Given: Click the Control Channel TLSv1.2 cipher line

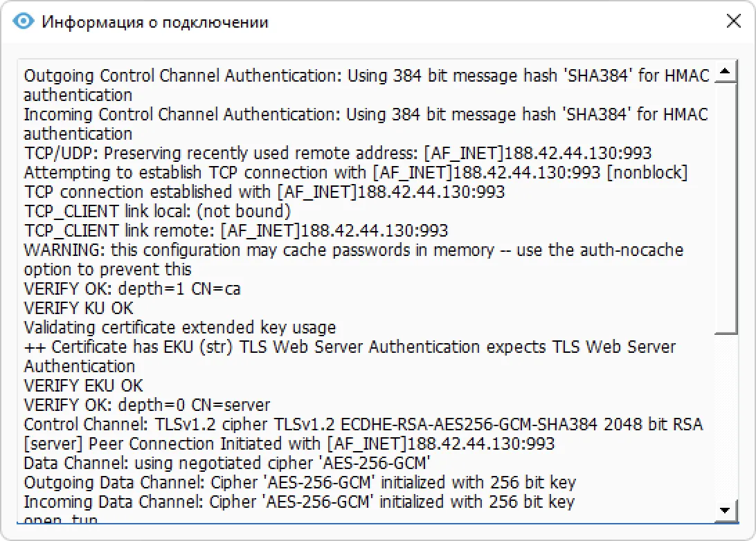Looking at the screenshot, I should 360,424.
